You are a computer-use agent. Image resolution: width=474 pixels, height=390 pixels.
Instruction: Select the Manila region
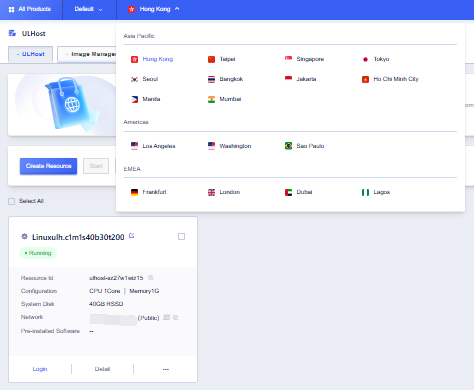point(151,99)
